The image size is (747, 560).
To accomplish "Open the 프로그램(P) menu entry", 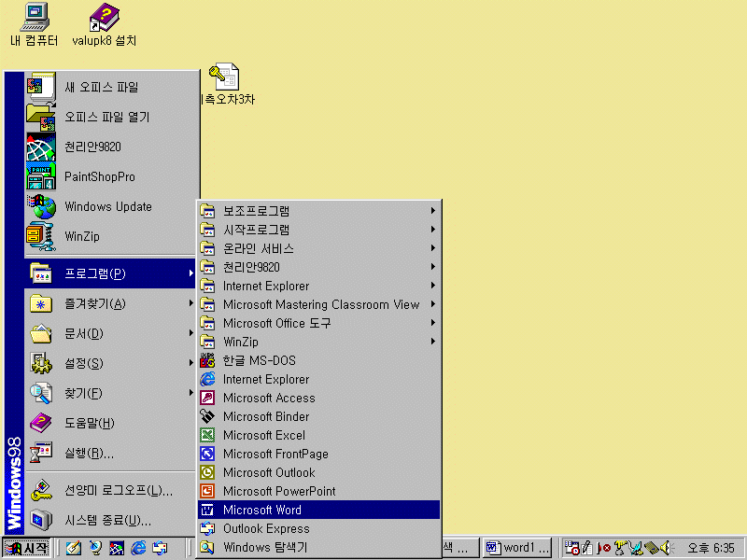I will click(x=110, y=273).
